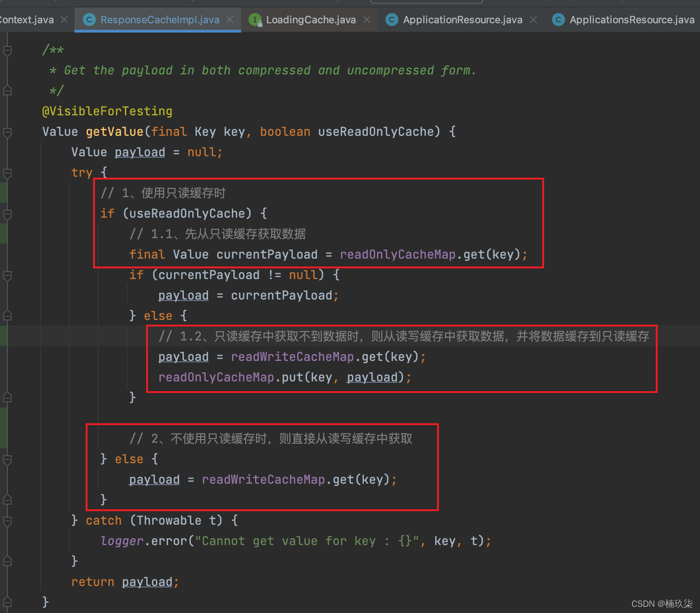Click the ApplicationsResource.java class icon
700x613 pixels.
(558, 20)
